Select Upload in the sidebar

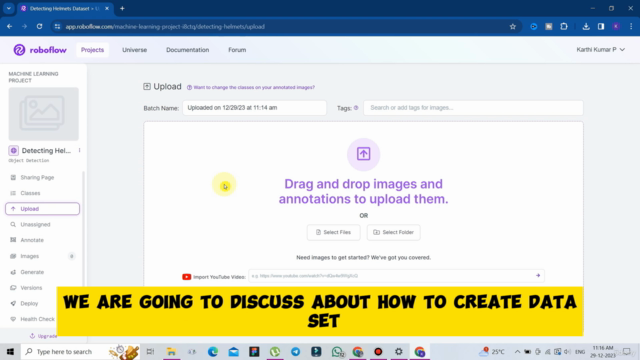[x=42, y=209]
